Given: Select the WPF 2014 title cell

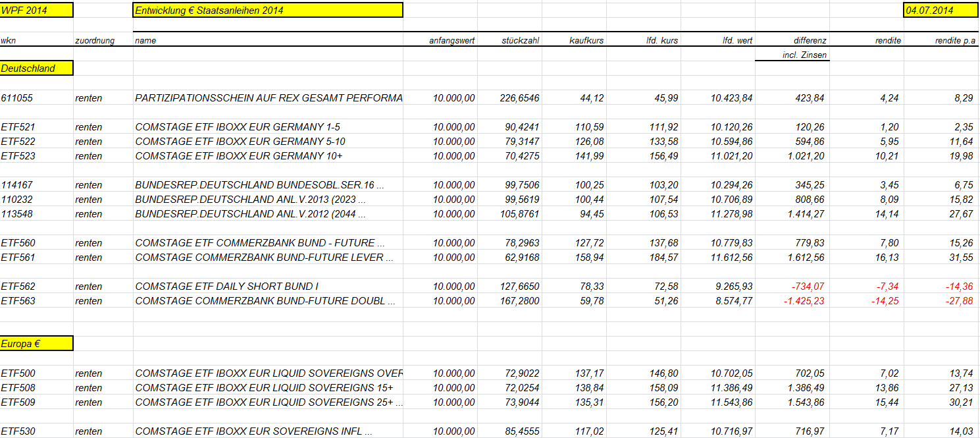Looking at the screenshot, I should point(37,10).
